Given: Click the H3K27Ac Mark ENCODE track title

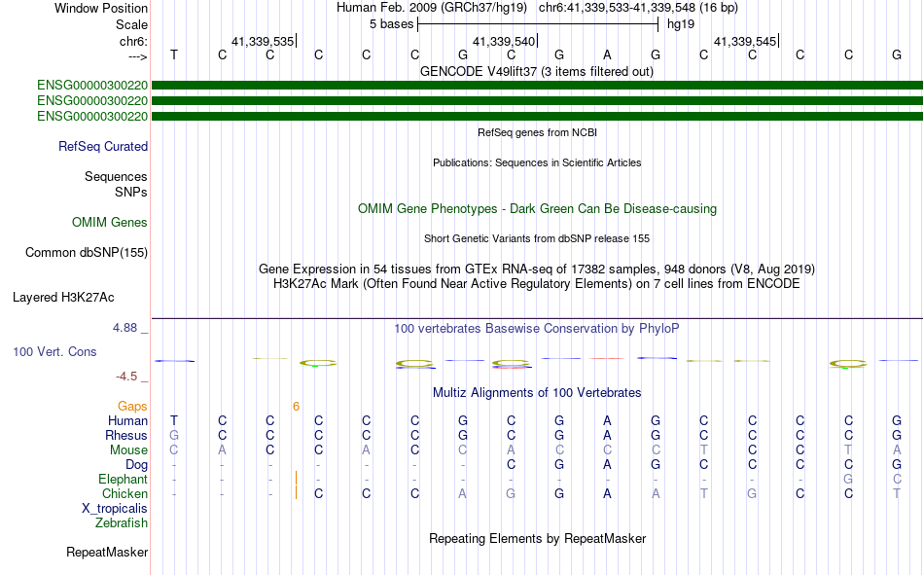Looking at the screenshot, I should (x=537, y=284).
